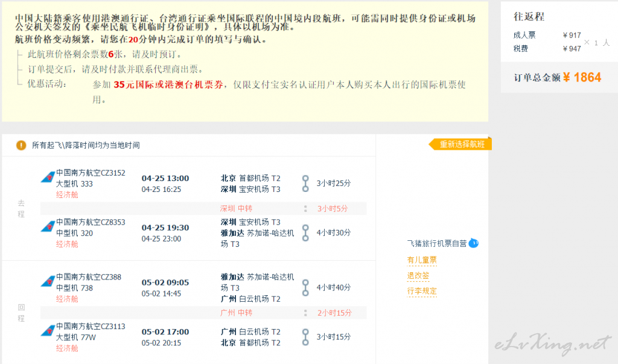The image size is (618, 364).
Task: Click the adult ticket price ¥ 917
Action: pos(572,35)
